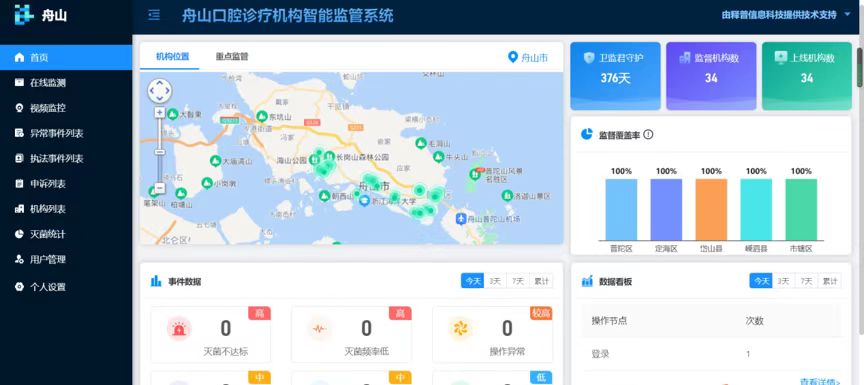The image size is (864, 385).
Task: Collapse sidebar using the hamburger menu icon
Action: click(x=154, y=15)
